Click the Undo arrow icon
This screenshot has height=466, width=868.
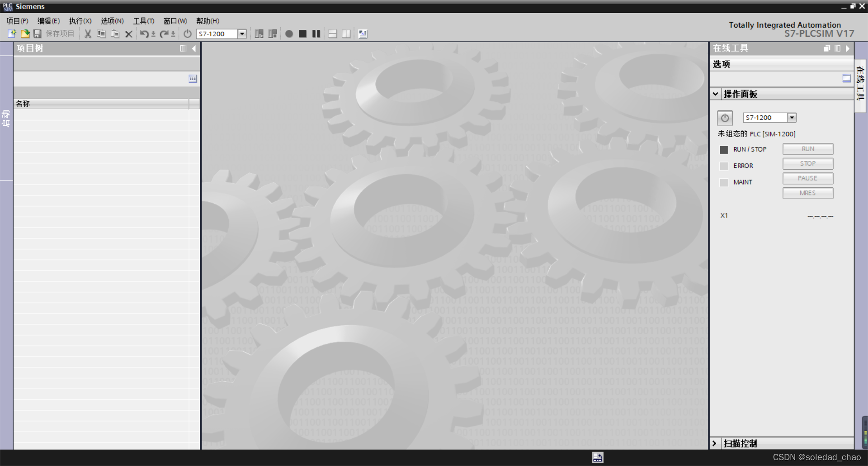[x=144, y=34]
